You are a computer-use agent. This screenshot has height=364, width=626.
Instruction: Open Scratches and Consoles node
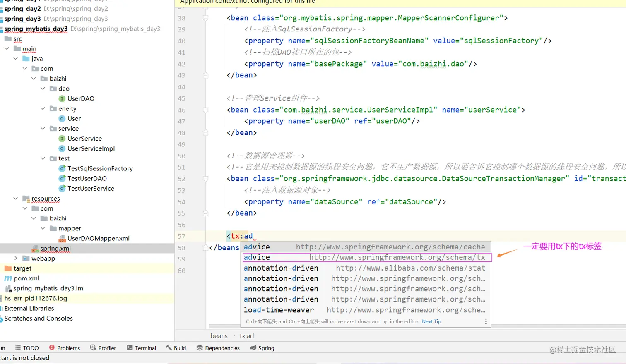pyautogui.click(x=39, y=318)
